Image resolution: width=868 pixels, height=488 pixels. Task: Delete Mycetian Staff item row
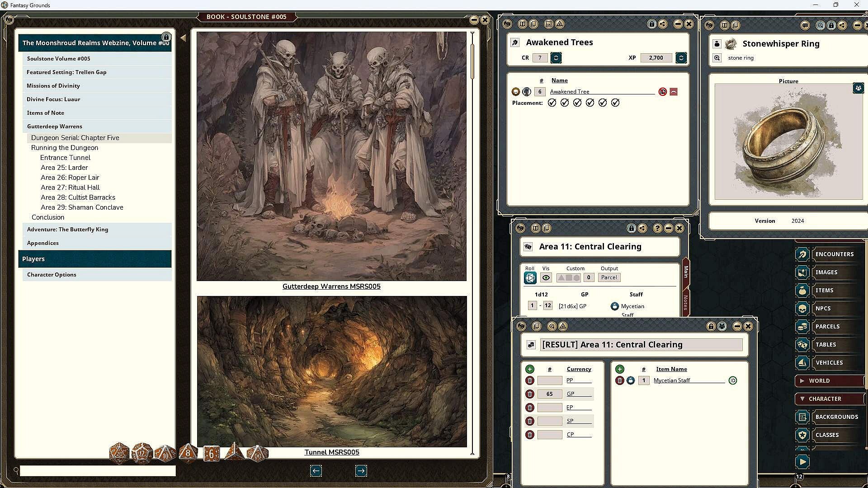point(620,380)
